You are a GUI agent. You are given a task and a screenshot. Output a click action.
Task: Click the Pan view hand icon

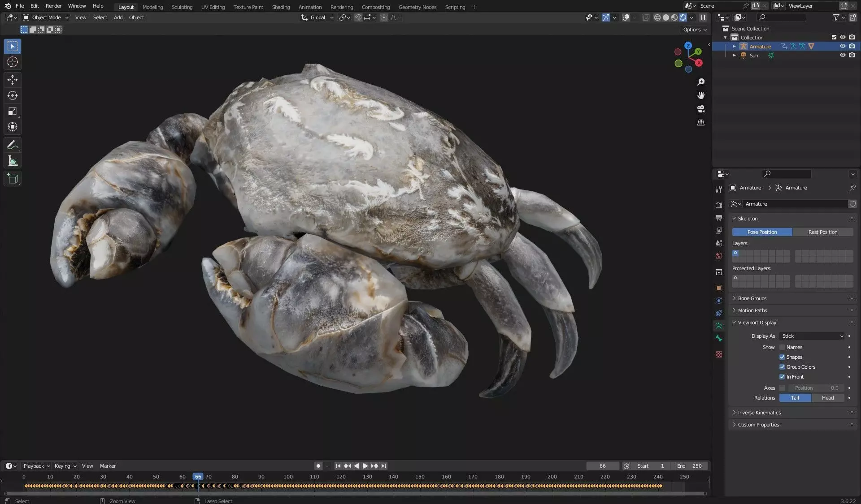tap(701, 95)
